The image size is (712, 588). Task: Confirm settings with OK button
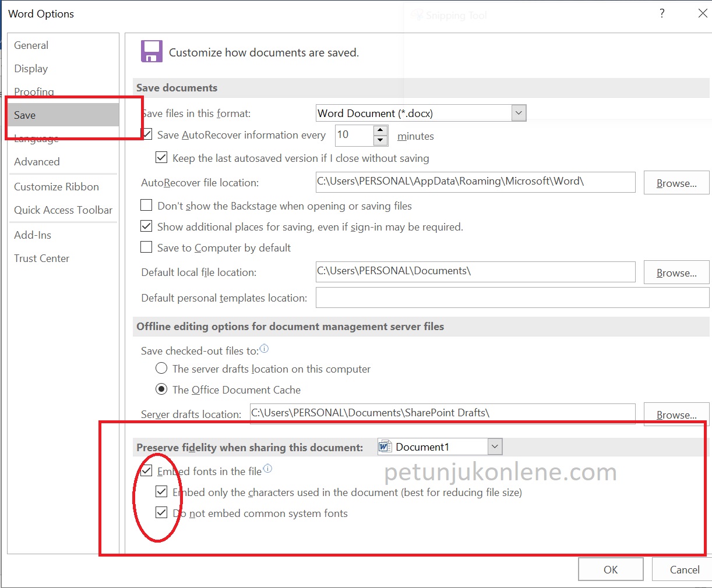611,569
